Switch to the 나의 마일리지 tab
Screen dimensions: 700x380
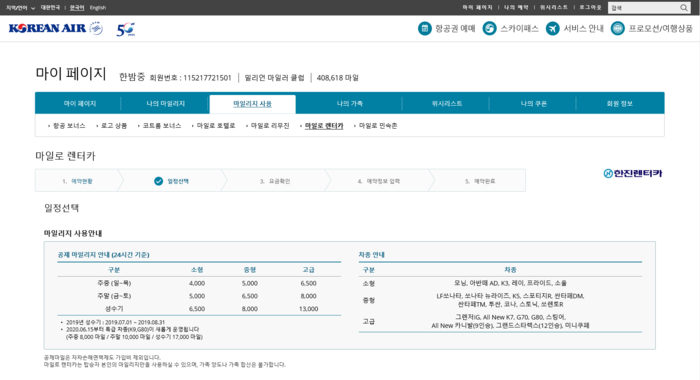pos(165,104)
